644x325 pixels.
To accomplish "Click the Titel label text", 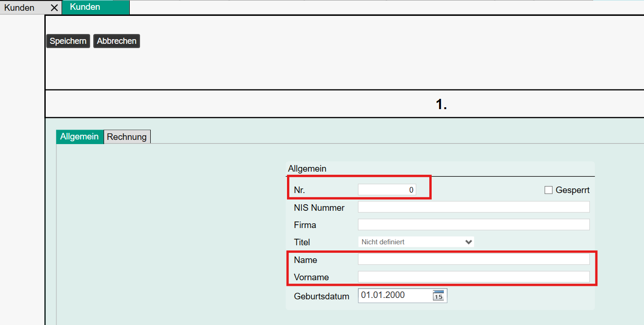I will point(302,242).
